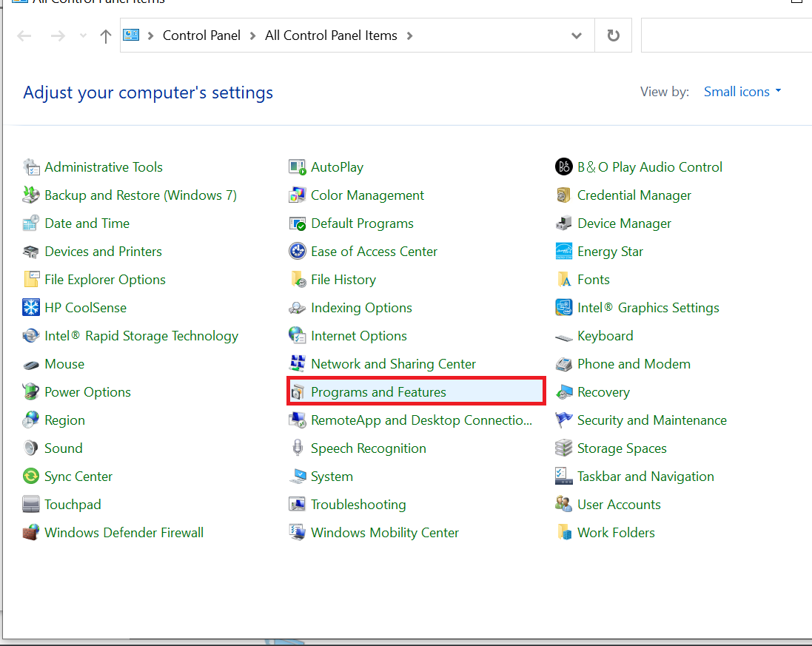The width and height of the screenshot is (812, 646).
Task: Open the Work Folders link
Action: (x=616, y=533)
